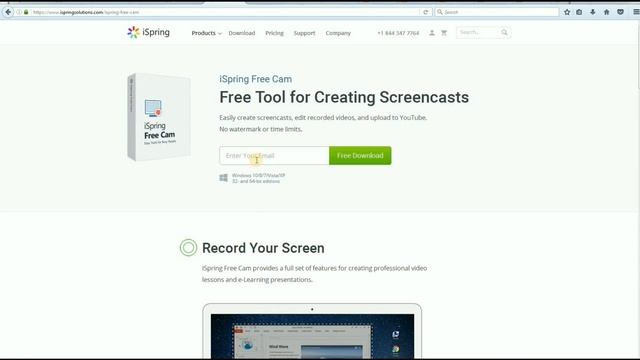Screen dimensions: 640x360
Task: Focus the Enter Your Email field
Action: pos(274,156)
